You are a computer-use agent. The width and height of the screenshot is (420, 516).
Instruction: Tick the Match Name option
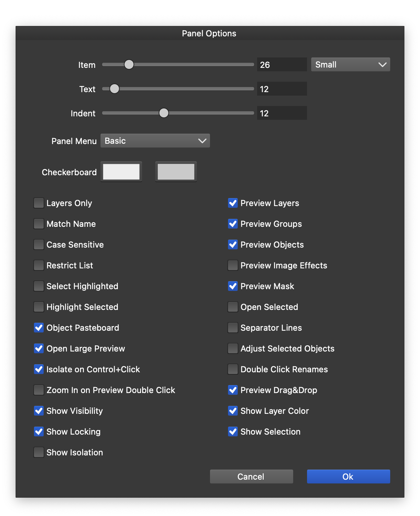tap(39, 224)
